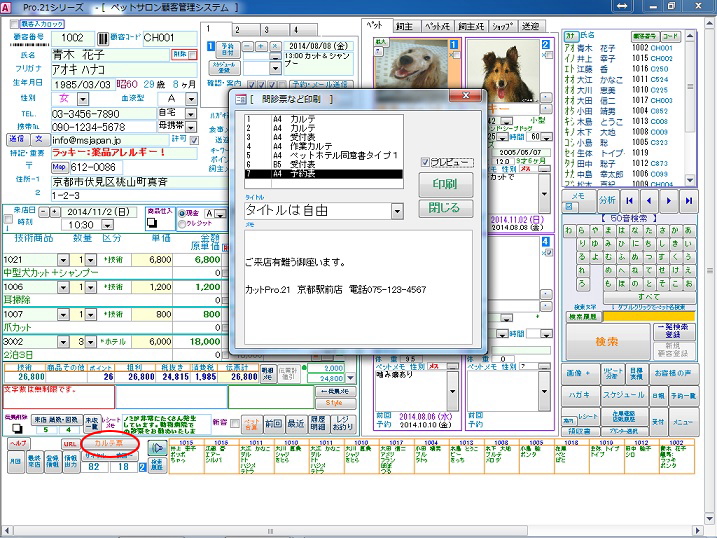Click the small icon under メモ button
The width and height of the screenshot is (717, 538).
pyautogui.click(x=569, y=207)
